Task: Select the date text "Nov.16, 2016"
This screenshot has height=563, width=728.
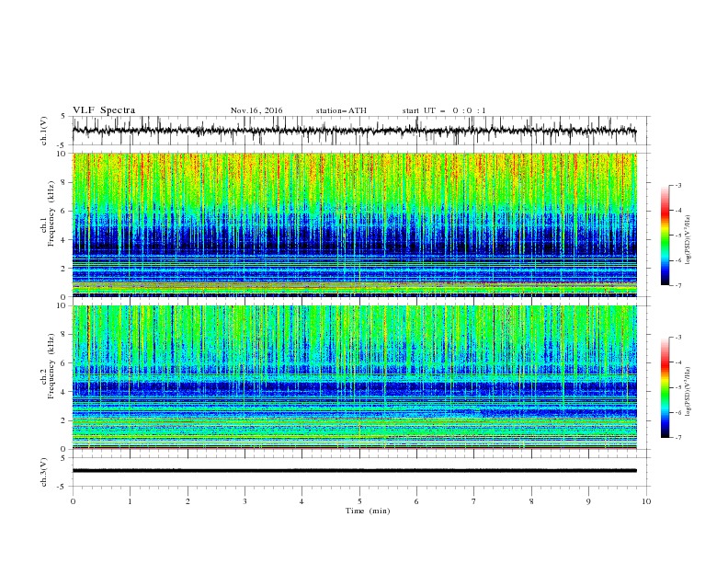Action: pos(256,110)
